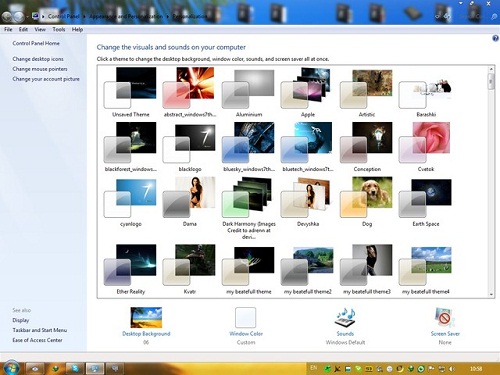
Task: Apply the Kvatr theme
Action: (x=189, y=265)
